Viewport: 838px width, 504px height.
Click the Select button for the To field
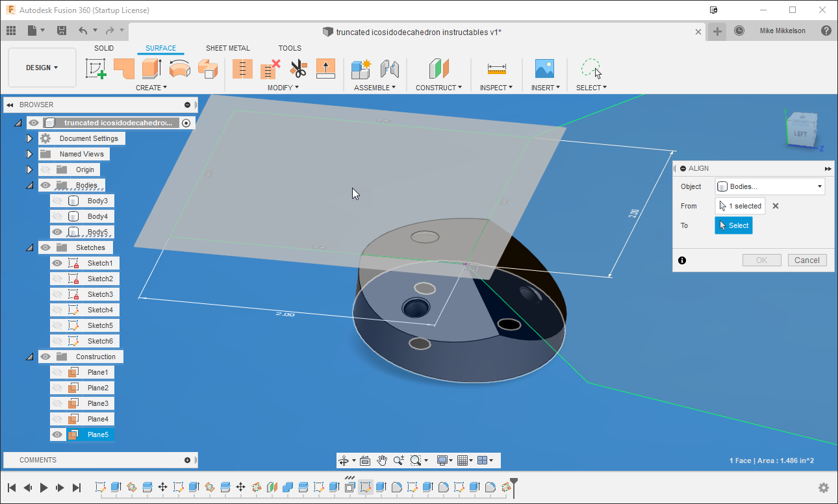tap(733, 225)
